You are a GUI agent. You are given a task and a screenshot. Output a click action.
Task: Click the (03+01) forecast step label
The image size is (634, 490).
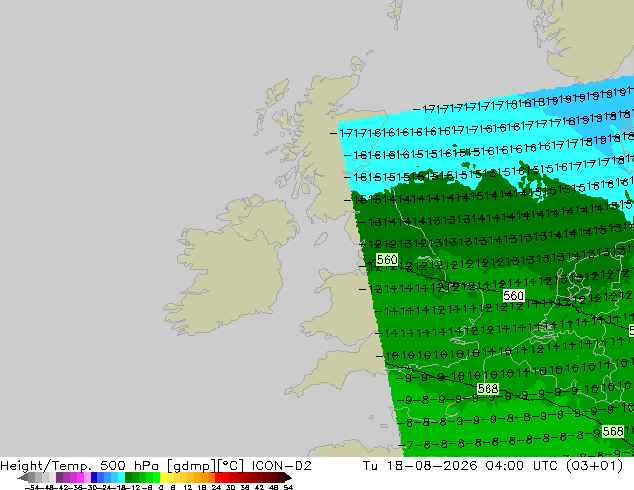click(594, 466)
